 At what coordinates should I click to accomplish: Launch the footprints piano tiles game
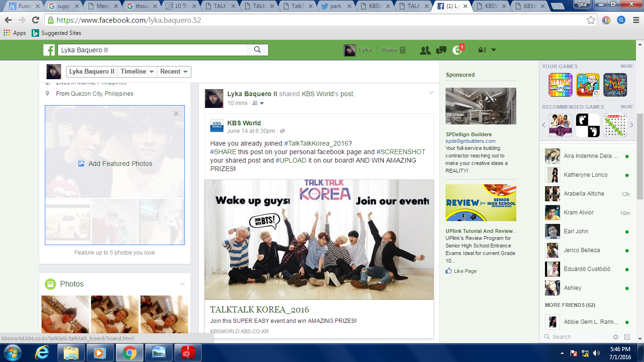588,125
